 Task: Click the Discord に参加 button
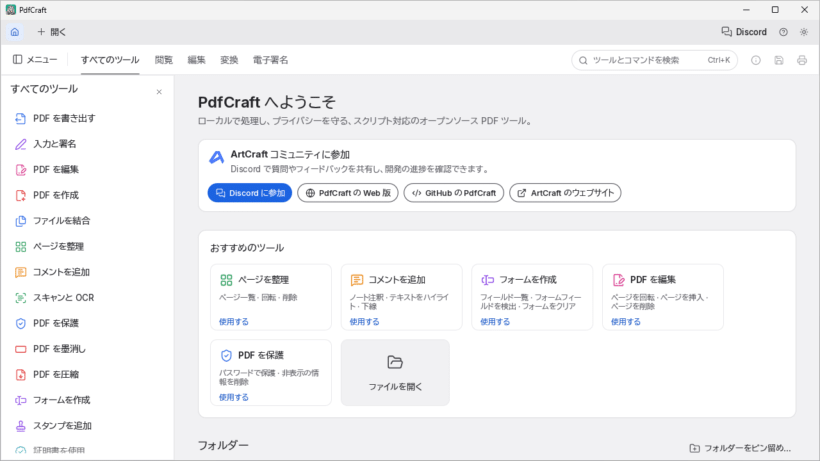click(249, 193)
